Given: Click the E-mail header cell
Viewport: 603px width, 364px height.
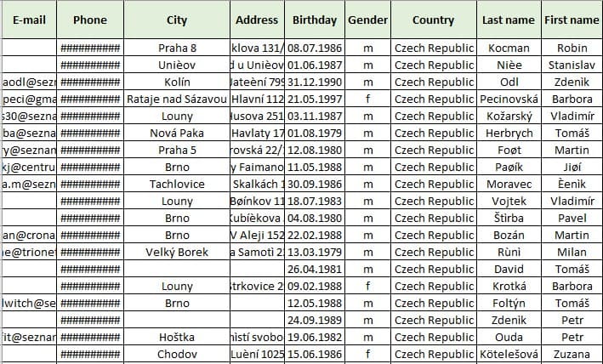Looking at the screenshot, I should point(29,20).
